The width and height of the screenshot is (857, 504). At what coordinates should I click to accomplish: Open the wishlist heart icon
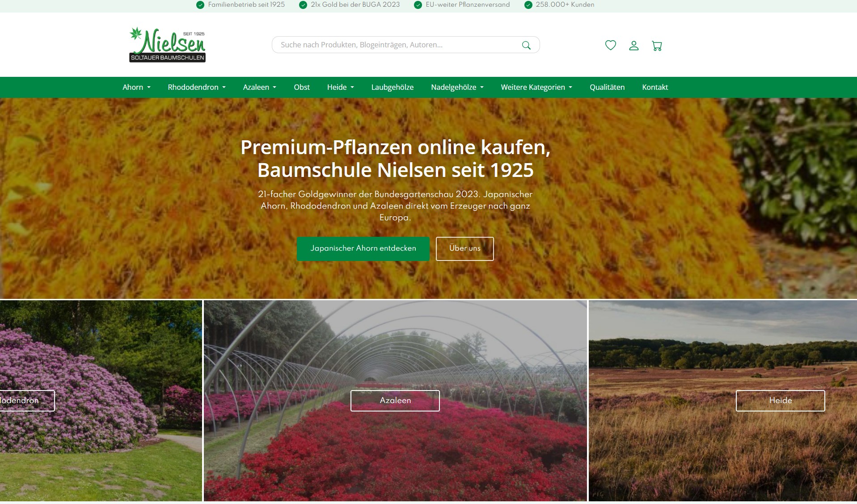point(610,45)
